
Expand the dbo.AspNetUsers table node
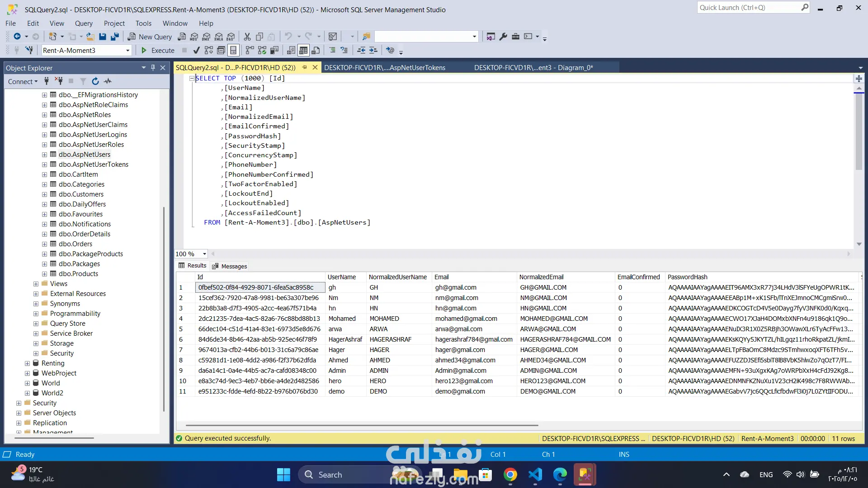(44, 155)
